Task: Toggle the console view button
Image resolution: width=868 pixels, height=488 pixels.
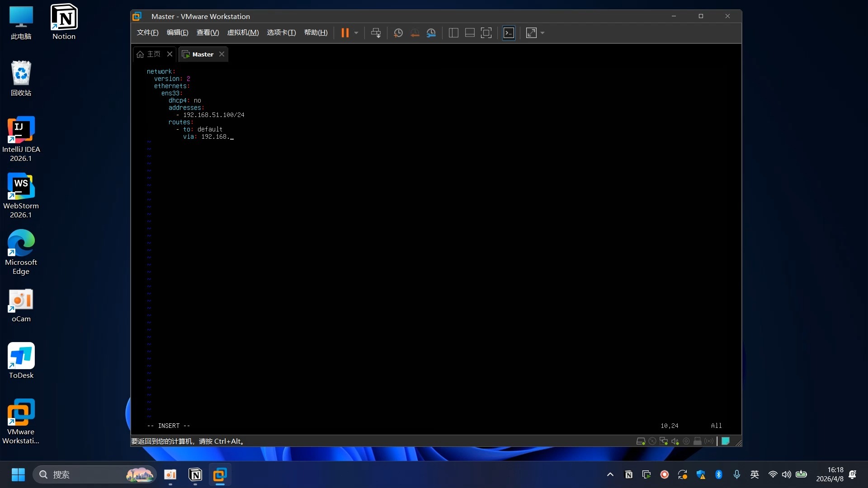Action: point(509,33)
